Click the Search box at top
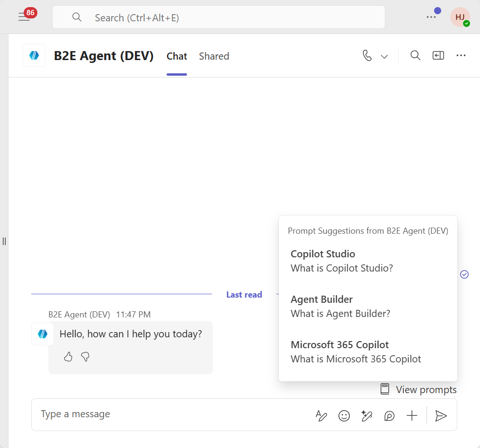The width and height of the screenshot is (480, 448). point(218,18)
